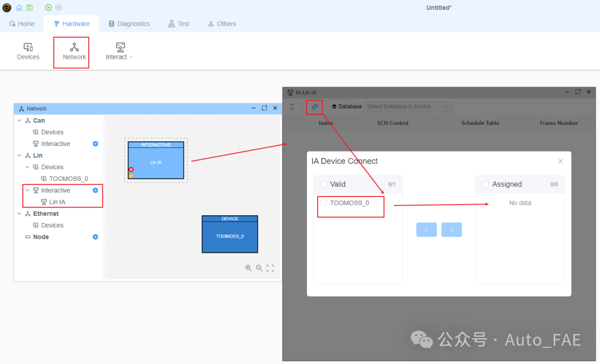Collapse Lin Interactive tree node
The image size is (600, 364).
coord(27,190)
